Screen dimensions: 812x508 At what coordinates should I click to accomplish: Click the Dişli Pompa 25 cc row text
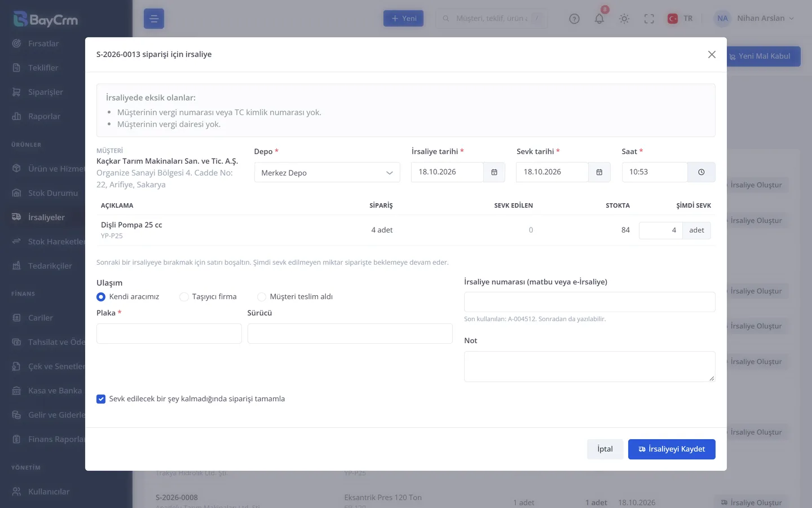coord(131,225)
